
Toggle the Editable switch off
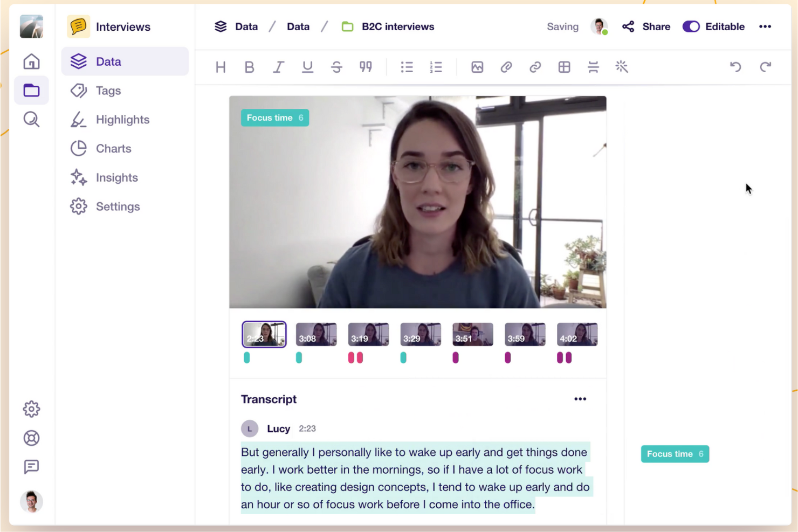(691, 26)
